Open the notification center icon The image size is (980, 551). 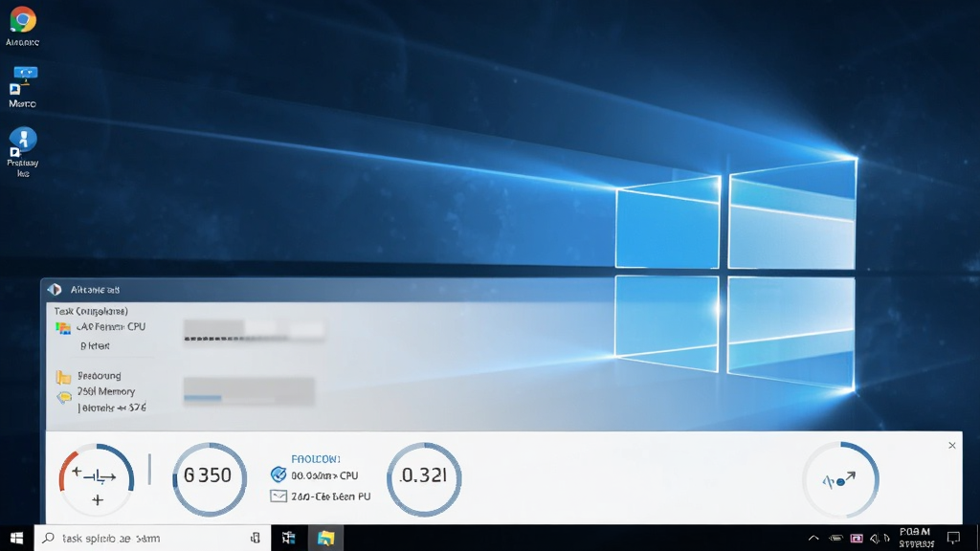pos(953,538)
